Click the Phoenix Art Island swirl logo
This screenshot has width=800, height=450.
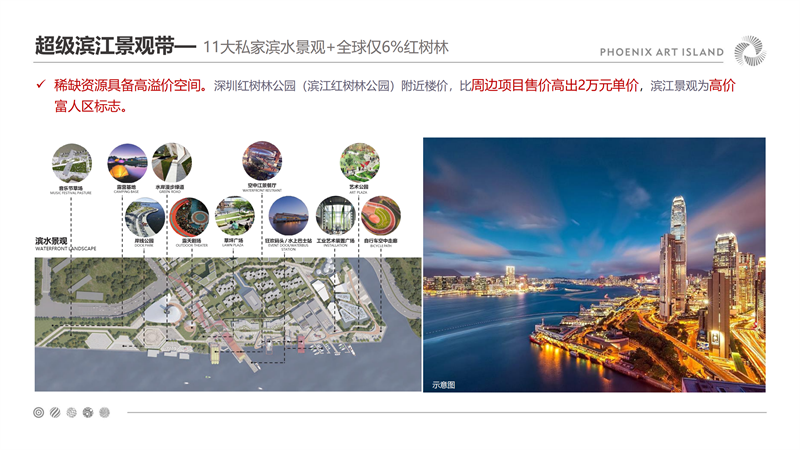click(750, 52)
